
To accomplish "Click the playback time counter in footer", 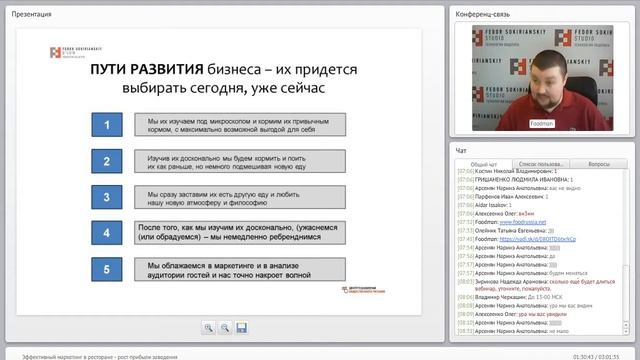I will click(596, 357).
